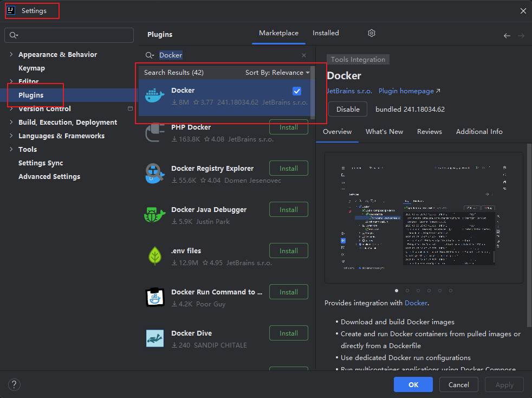
Task: Select Plugins in the settings tree
Action: coord(69,95)
